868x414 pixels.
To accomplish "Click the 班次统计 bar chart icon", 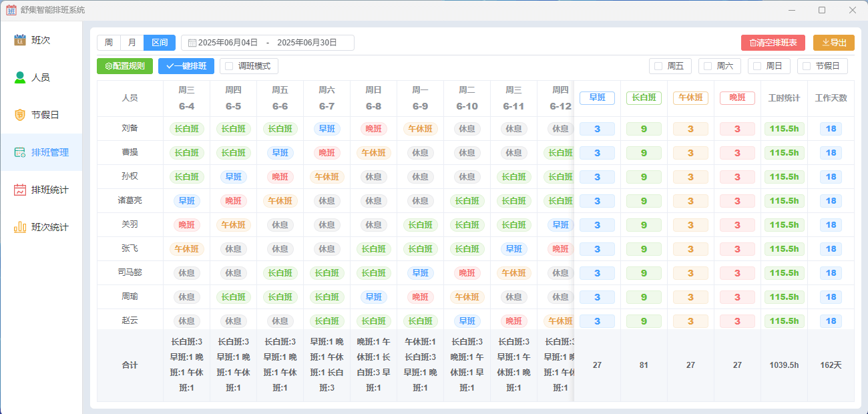I will pos(20,227).
